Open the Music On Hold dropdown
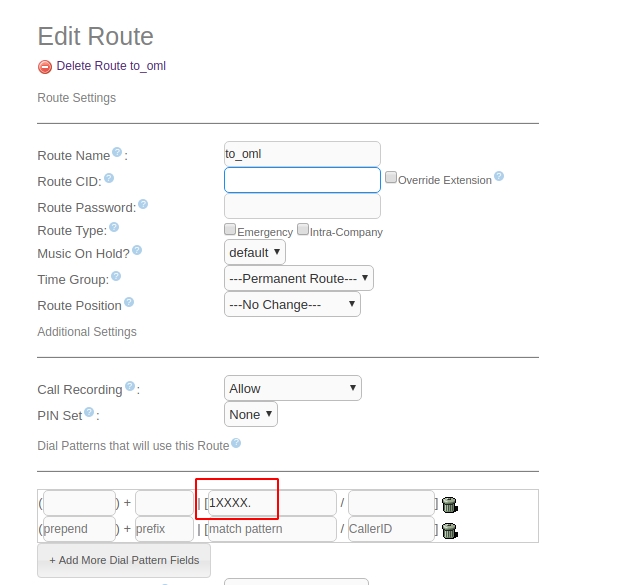Image resolution: width=626 pixels, height=585 pixels. point(255,252)
